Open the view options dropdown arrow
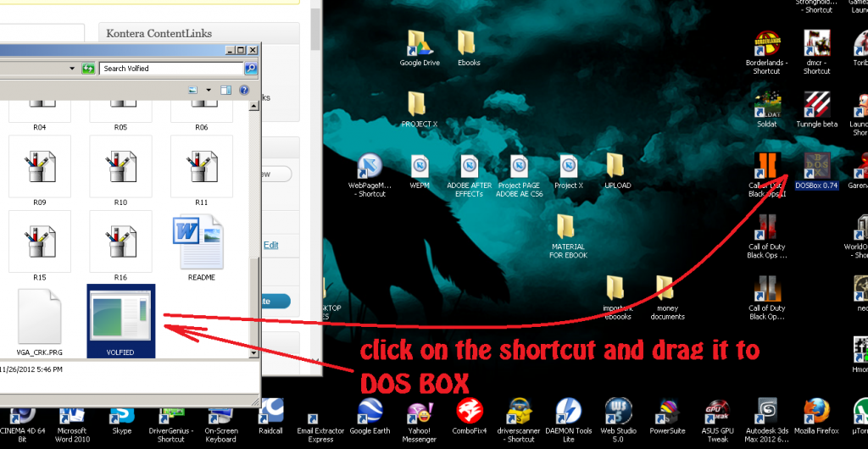This screenshot has width=868, height=449. 209,90
